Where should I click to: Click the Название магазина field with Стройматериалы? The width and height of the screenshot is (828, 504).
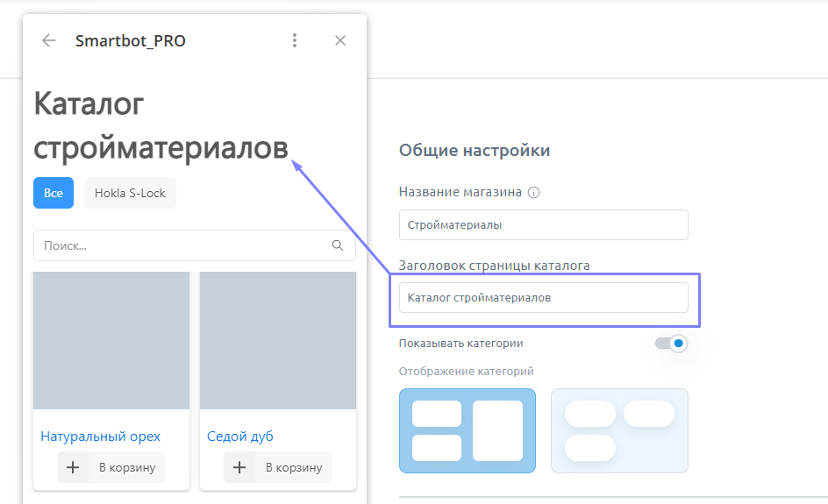coord(544,224)
